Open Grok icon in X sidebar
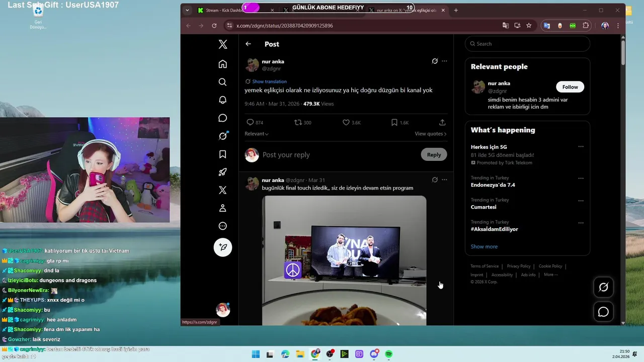Viewport: 644px width, 362px height. (x=223, y=136)
